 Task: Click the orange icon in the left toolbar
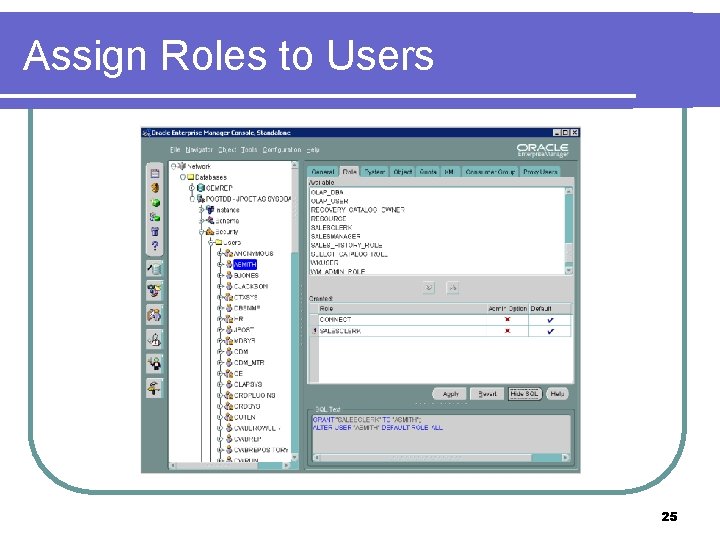[155, 188]
